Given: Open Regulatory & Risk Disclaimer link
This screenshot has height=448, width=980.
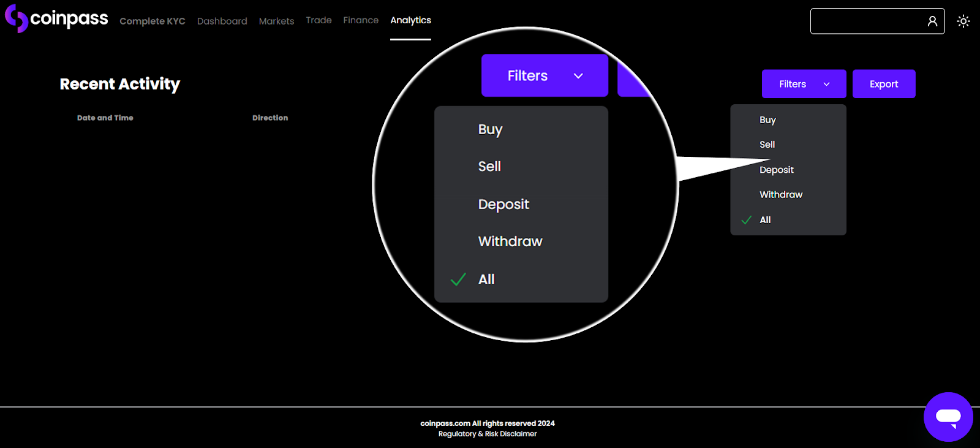Looking at the screenshot, I should pos(487,434).
